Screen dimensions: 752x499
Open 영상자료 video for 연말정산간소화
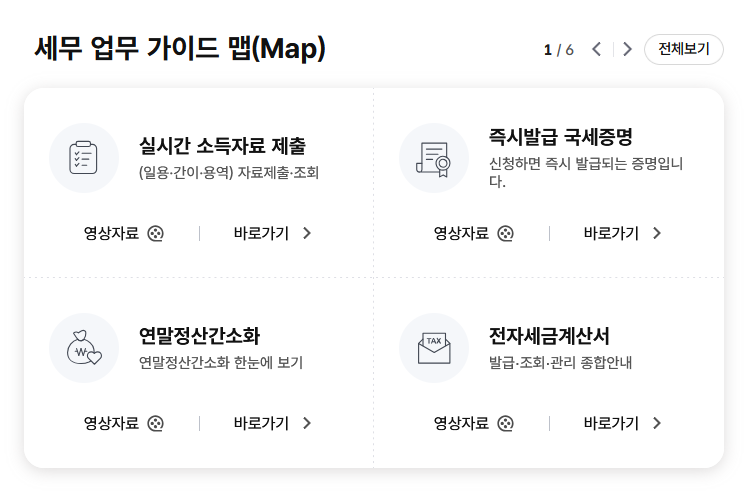pyautogui.click(x=123, y=423)
